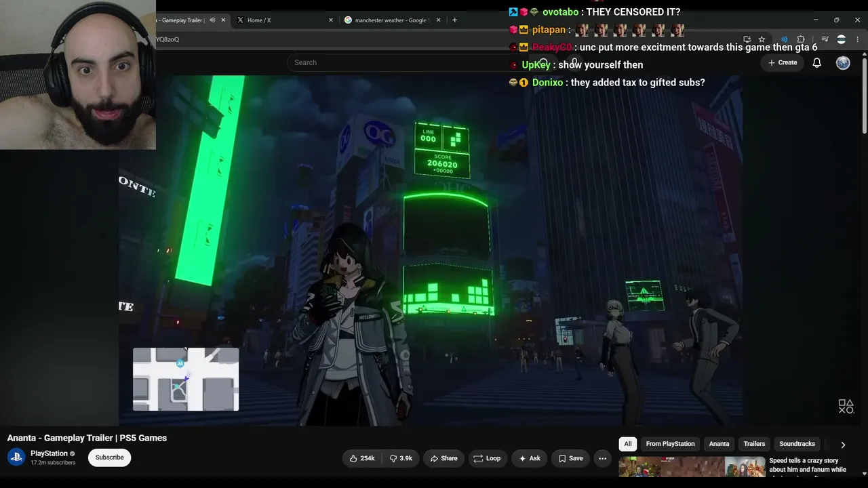
Task: Select the Trailers filter chip
Action: tap(754, 444)
